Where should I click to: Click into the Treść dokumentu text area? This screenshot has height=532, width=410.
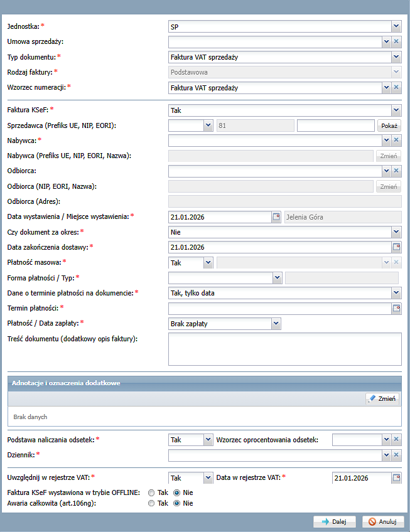click(284, 349)
